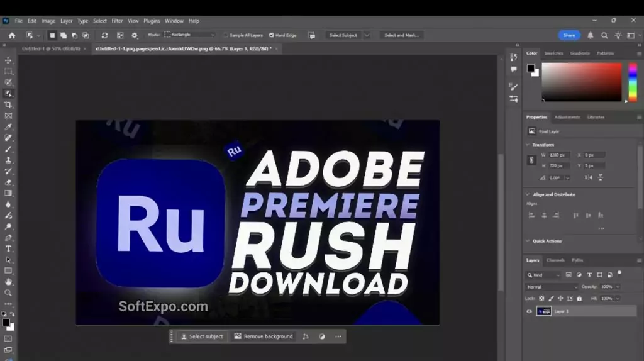The image size is (644, 361).
Task: Hide Layer 1 using eye icon
Action: [x=529, y=311]
